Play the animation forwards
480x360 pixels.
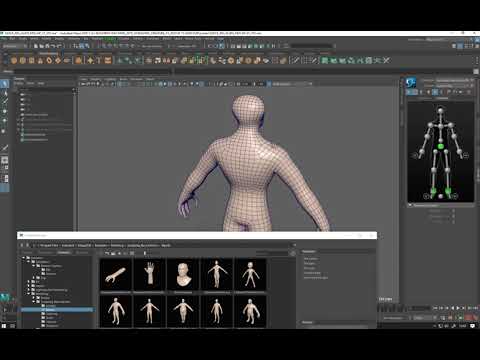[x=458, y=308]
